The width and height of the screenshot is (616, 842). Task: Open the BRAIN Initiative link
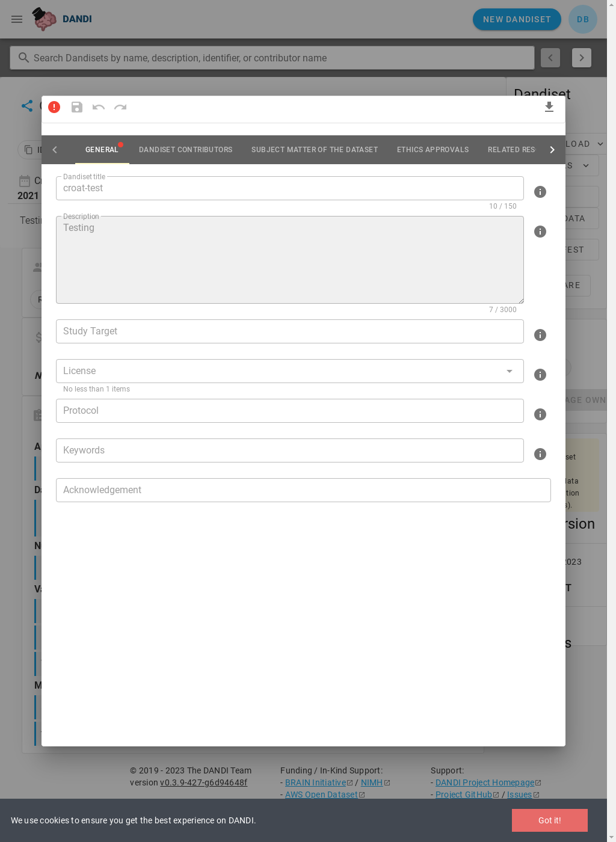(319, 782)
